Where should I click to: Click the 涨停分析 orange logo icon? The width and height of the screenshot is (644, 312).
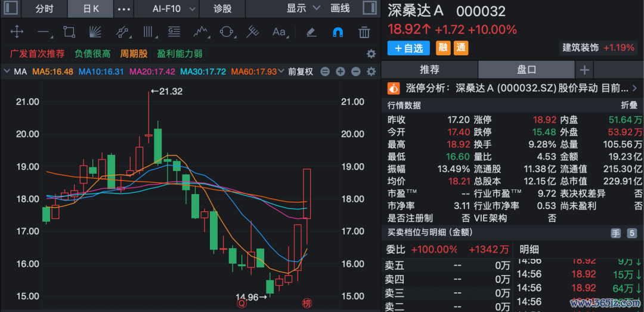394,88
